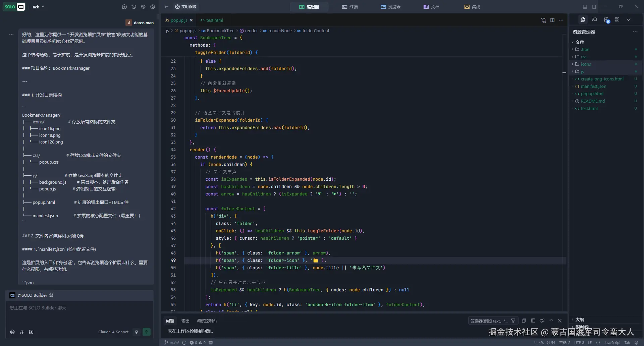Open the extensions grid view icon

click(x=617, y=19)
